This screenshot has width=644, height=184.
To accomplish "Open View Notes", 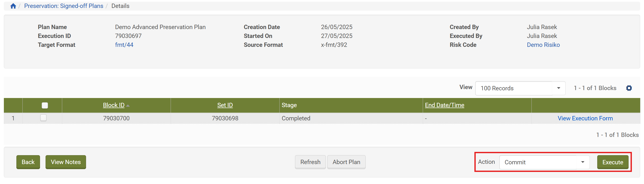I will pos(66,162).
